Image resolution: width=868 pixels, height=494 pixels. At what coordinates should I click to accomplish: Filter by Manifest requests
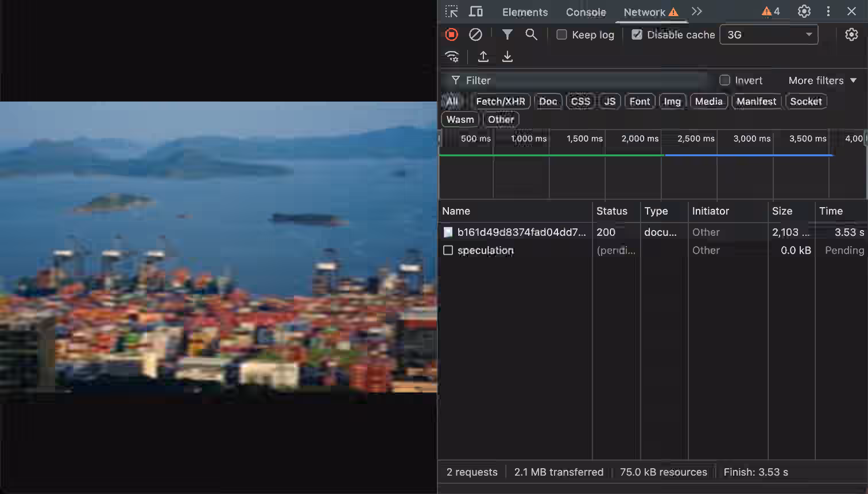[x=757, y=102]
